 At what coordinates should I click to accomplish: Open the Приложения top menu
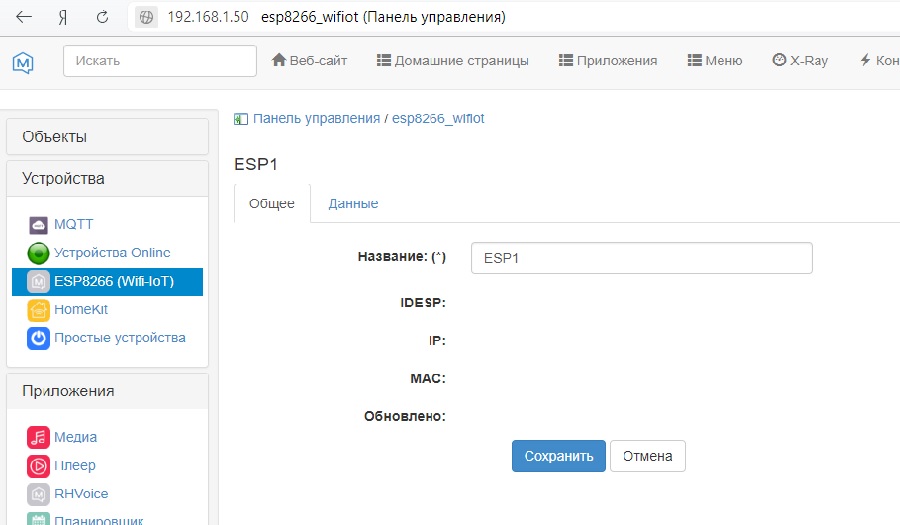(608, 60)
